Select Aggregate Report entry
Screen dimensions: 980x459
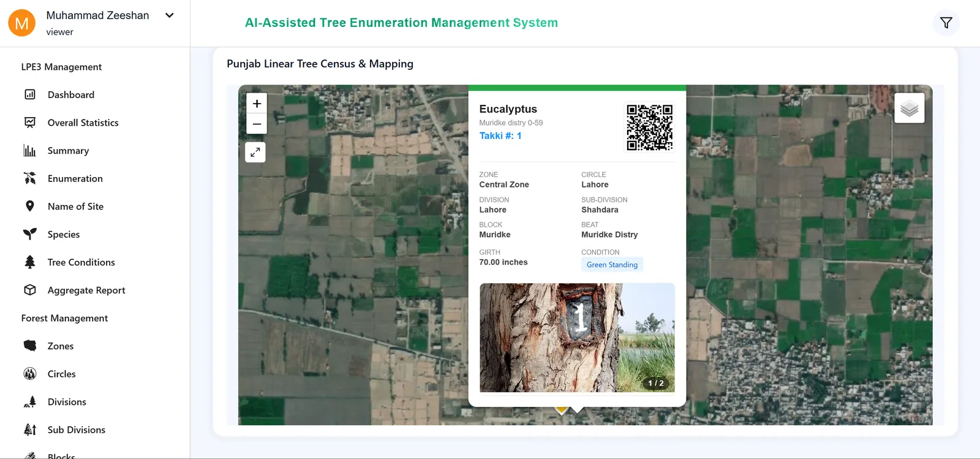coord(86,290)
